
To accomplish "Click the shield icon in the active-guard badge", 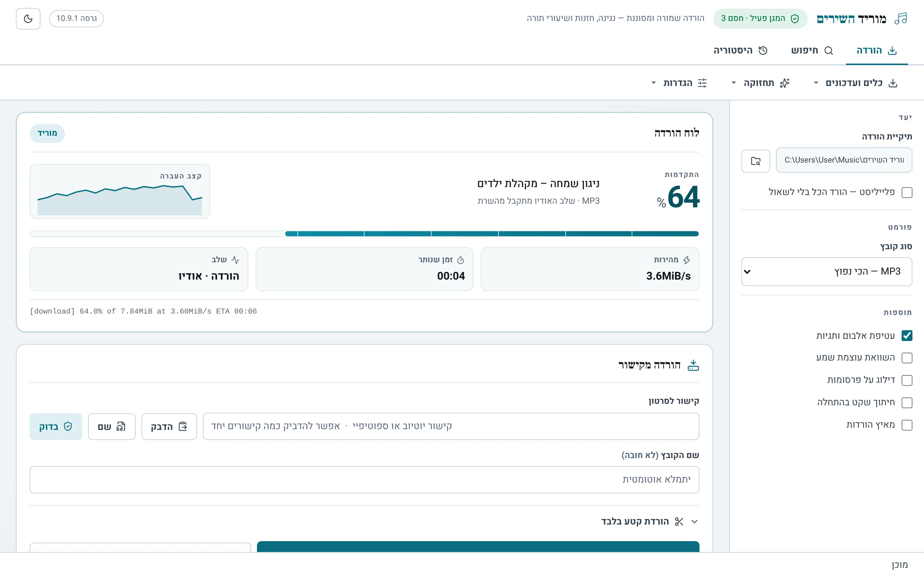I will coord(794,18).
